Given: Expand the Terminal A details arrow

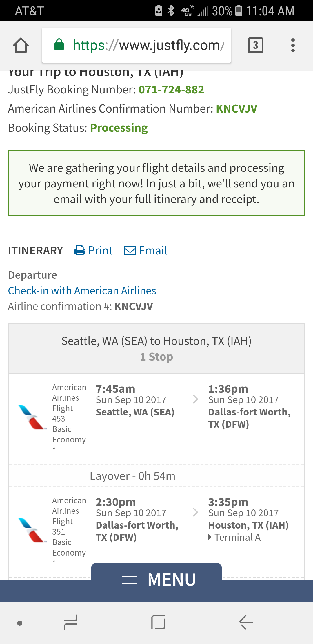Looking at the screenshot, I should click(x=210, y=537).
